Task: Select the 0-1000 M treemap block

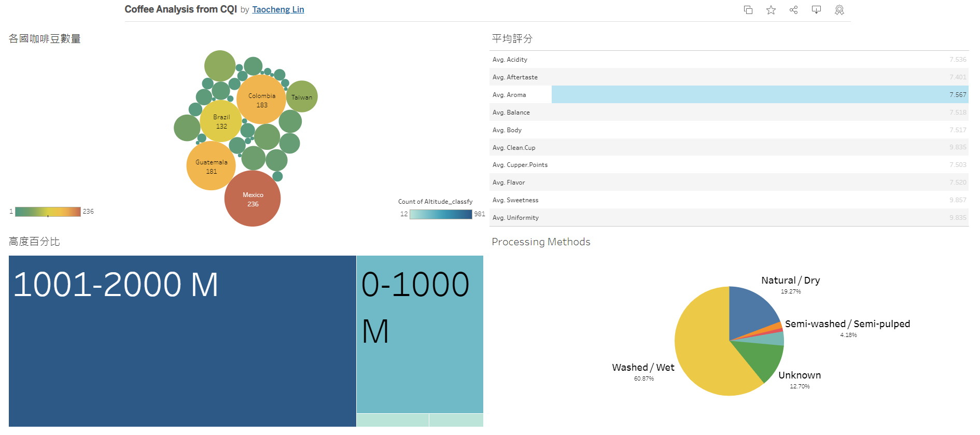Action: 420,334
